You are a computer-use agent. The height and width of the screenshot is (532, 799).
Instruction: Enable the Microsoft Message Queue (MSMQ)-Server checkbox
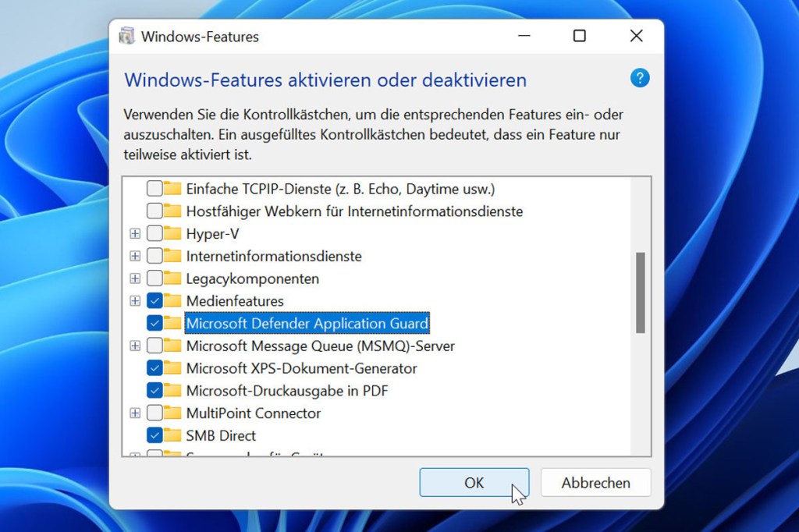coord(154,346)
